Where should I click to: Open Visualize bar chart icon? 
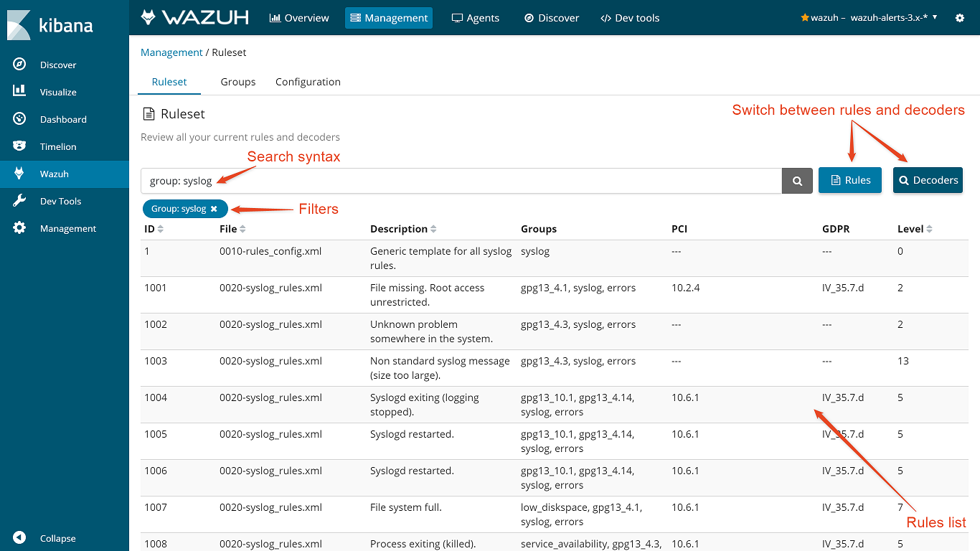point(19,92)
